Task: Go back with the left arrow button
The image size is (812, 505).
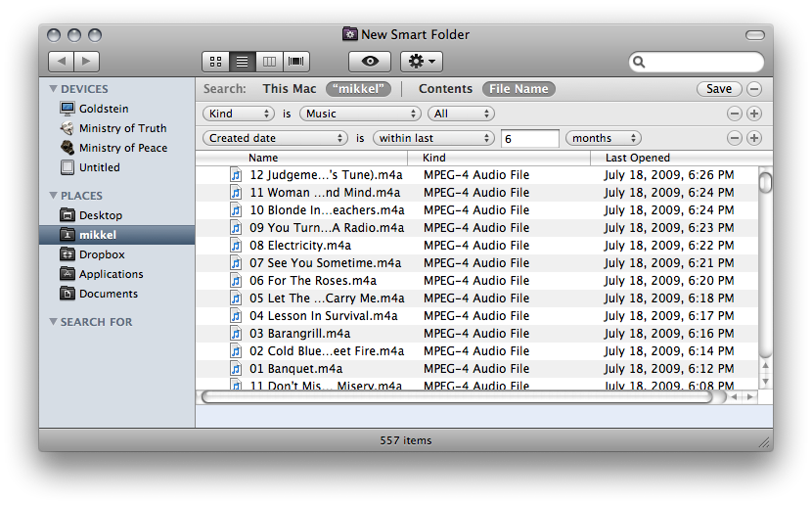Action: click(62, 61)
